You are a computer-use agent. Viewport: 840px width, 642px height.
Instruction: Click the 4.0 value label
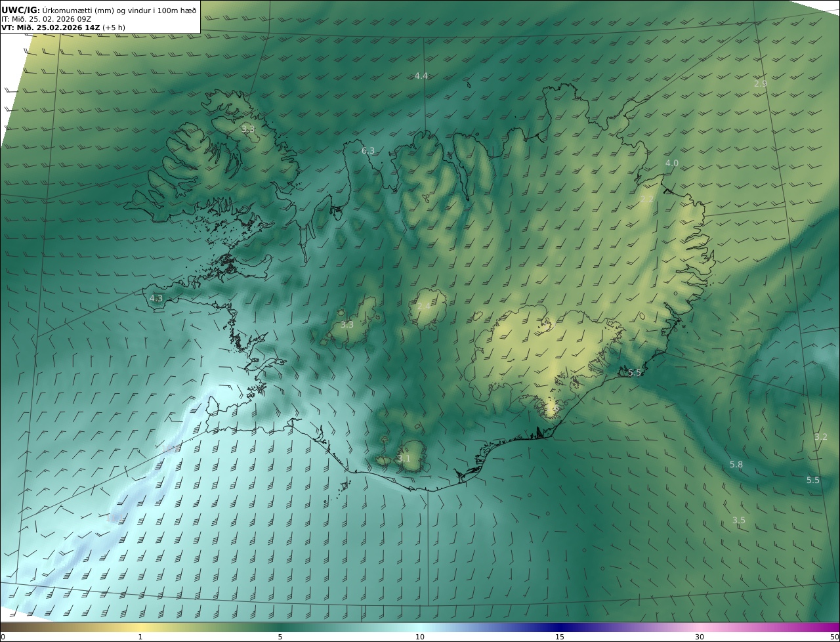pos(672,163)
